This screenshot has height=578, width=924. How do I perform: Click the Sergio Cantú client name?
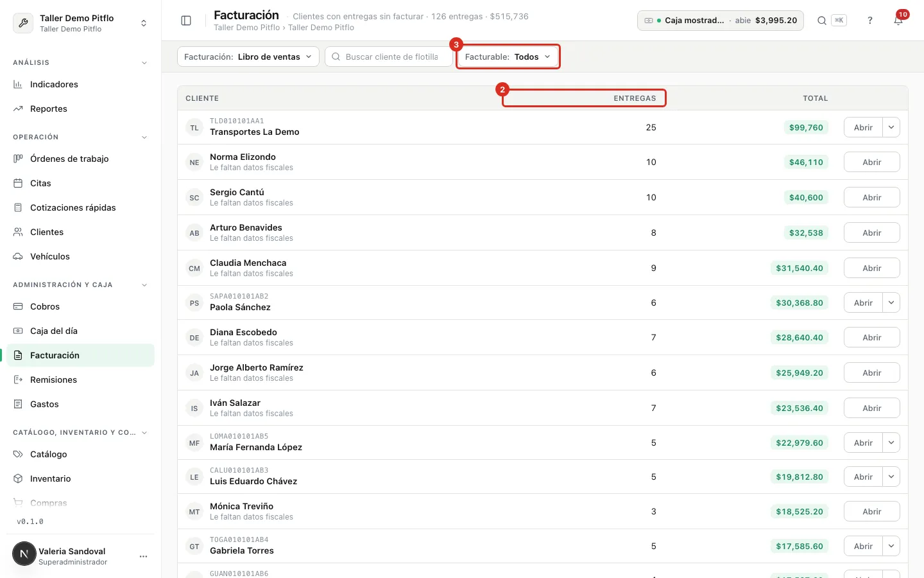tap(237, 192)
